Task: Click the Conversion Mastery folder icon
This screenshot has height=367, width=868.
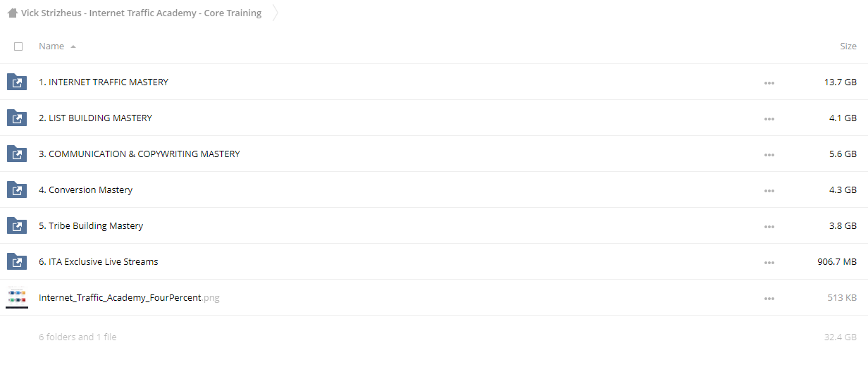Action: coord(17,190)
